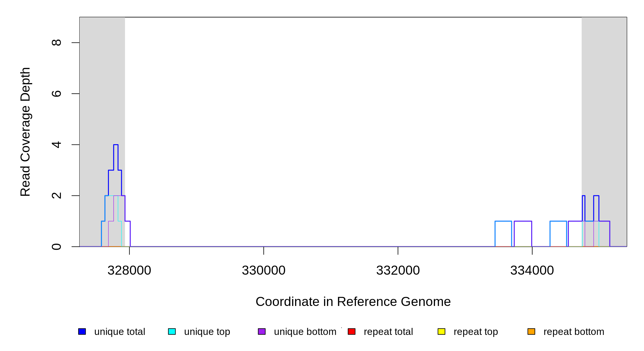Click the y-axis tick label 8
This screenshot has width=644, height=351.
pyautogui.click(x=56, y=43)
